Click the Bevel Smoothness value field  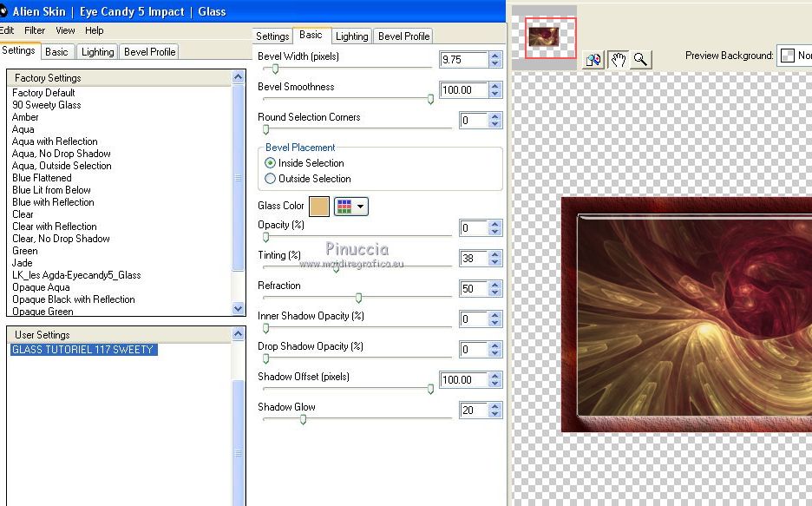click(x=463, y=90)
